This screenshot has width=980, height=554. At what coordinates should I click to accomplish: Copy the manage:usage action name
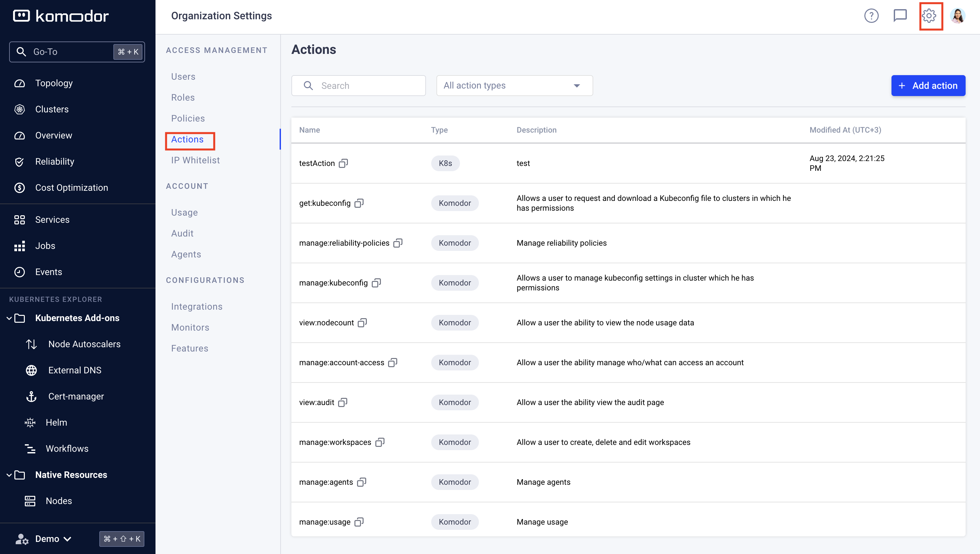point(359,522)
